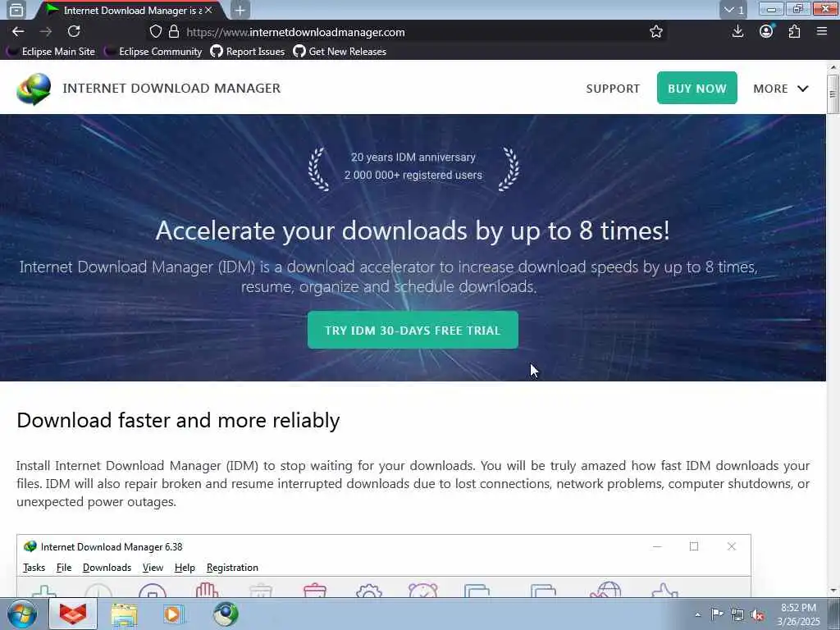This screenshot has height=630, width=840.
Task: Open Get New Releases bookmark
Action: 340,52
